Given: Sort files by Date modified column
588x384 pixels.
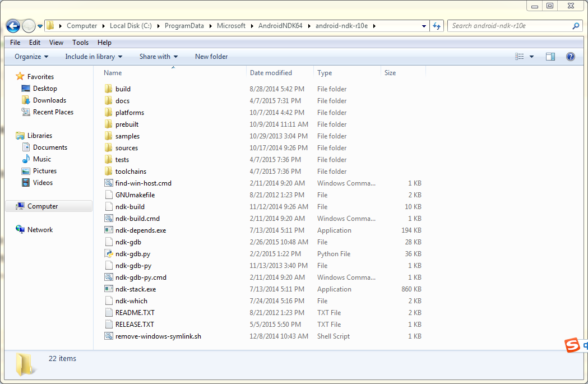Looking at the screenshot, I should [x=271, y=73].
